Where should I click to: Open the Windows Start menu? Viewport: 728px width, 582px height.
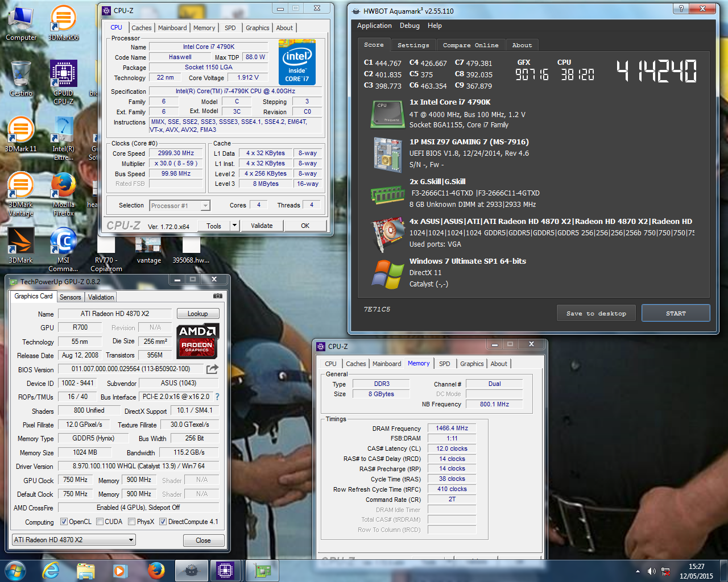[x=15, y=571]
